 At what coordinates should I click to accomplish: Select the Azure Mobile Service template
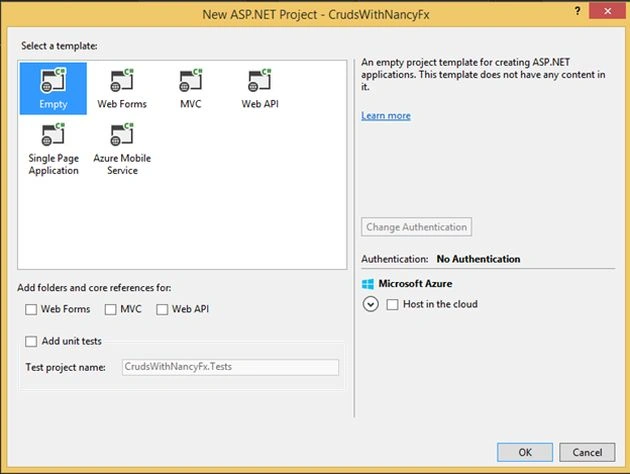(122, 149)
